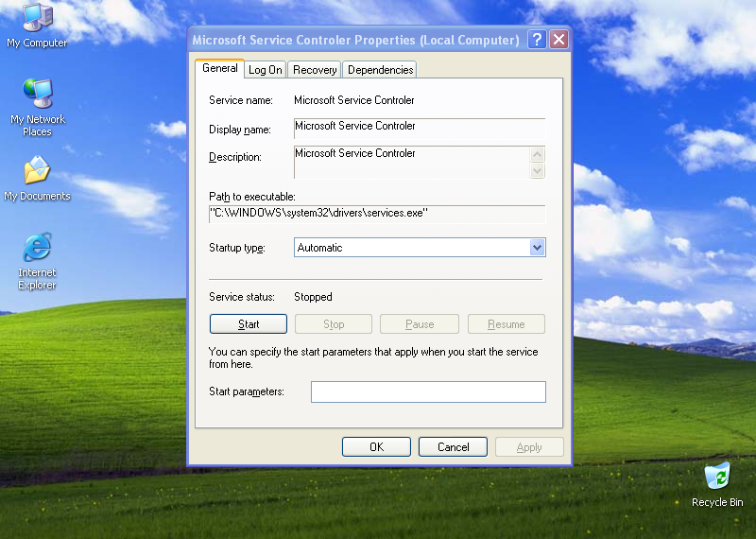
Task: Click the Description scroll up arrow
Action: tap(537, 154)
